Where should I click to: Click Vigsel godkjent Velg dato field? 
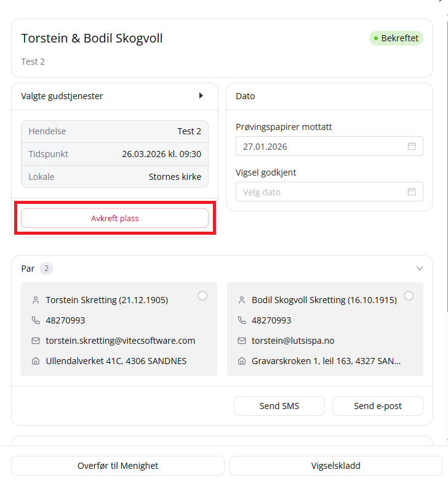click(329, 192)
